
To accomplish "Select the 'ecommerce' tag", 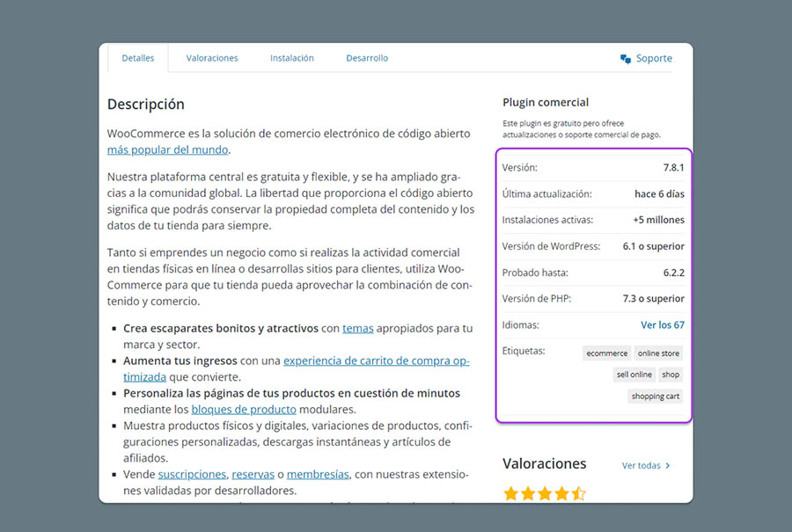I will pyautogui.click(x=606, y=353).
